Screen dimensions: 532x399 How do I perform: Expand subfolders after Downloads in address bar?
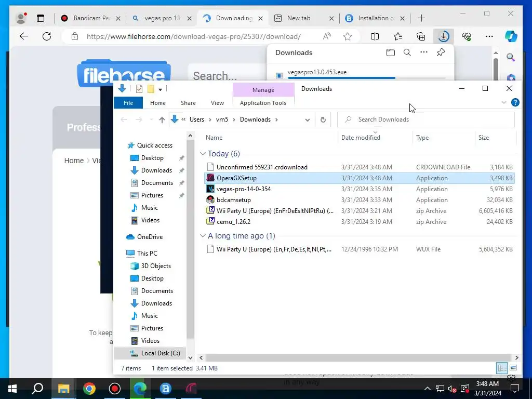276,119
